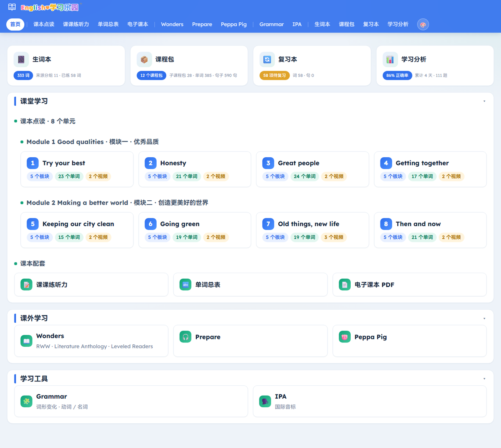
Task: Click the Peppa Pig pig icon
Action: [x=344, y=336]
